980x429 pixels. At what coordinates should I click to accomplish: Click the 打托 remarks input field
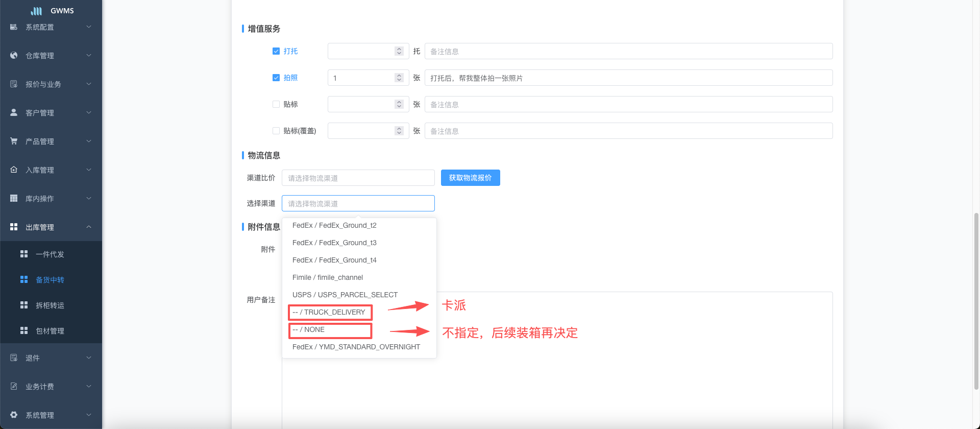click(x=629, y=51)
